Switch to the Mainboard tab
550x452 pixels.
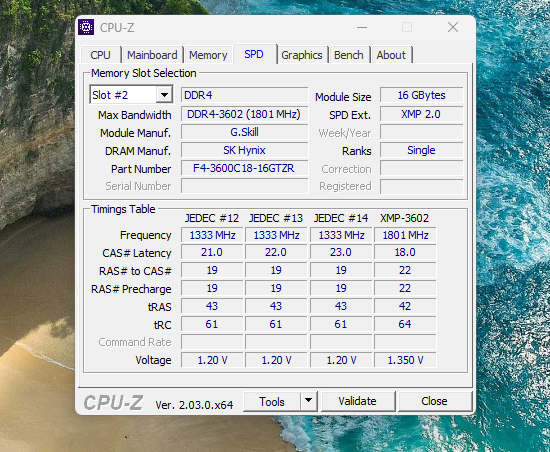(152, 55)
